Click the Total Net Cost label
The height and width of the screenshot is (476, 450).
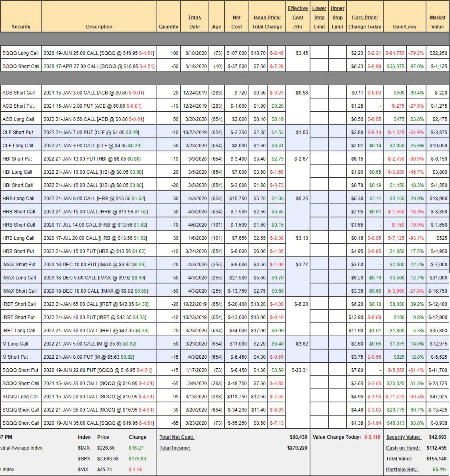[176, 437]
